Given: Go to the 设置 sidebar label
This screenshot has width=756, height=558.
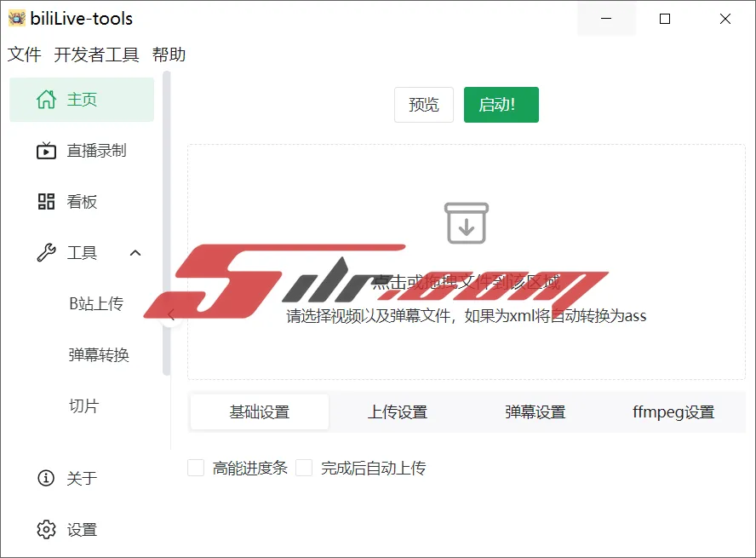Looking at the screenshot, I should click(82, 529).
